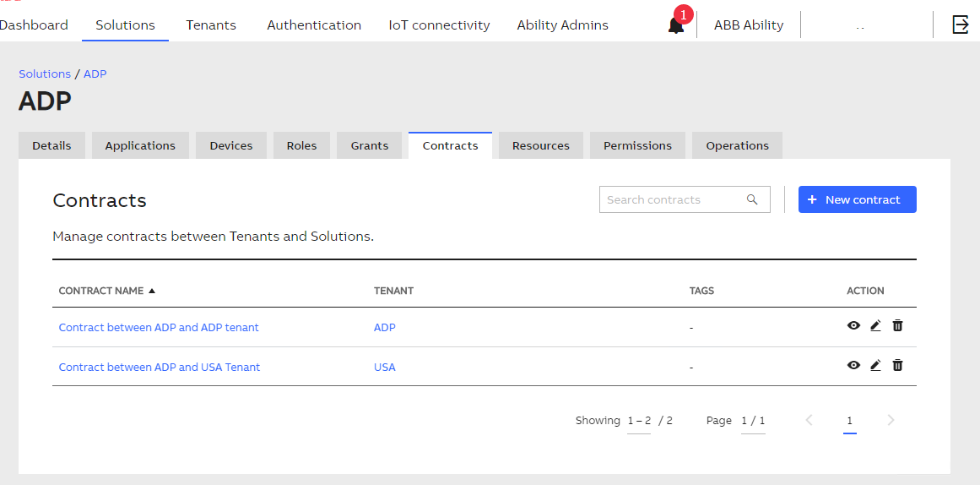Click the New contract button
The height and width of the screenshot is (485, 980).
858,199
